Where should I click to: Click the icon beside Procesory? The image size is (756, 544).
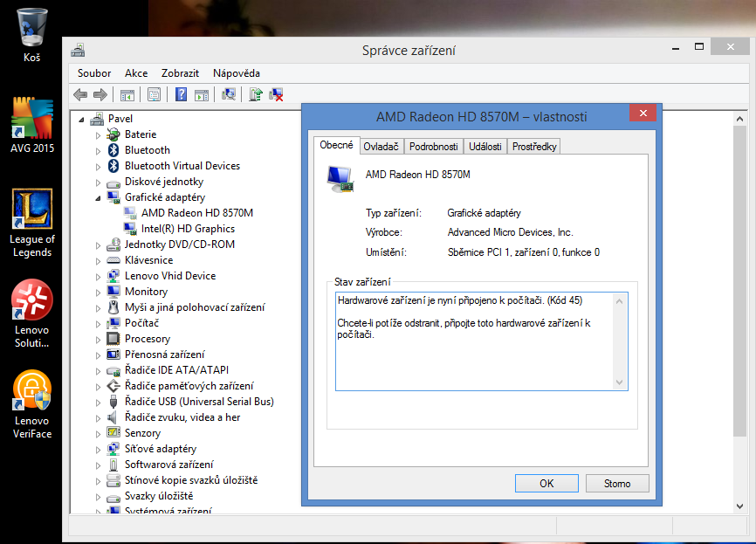[x=113, y=339]
